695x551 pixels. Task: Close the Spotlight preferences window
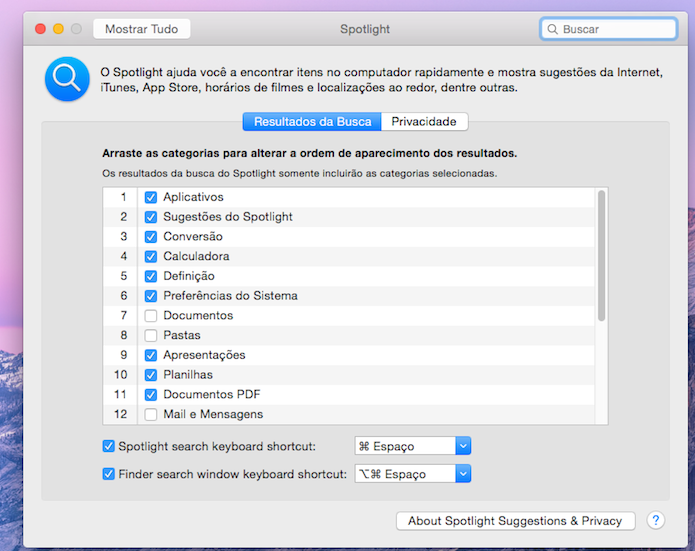40,29
